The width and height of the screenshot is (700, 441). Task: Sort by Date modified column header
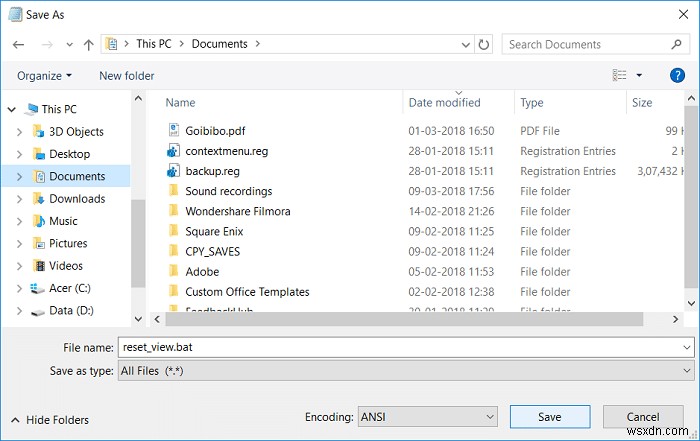(x=444, y=102)
